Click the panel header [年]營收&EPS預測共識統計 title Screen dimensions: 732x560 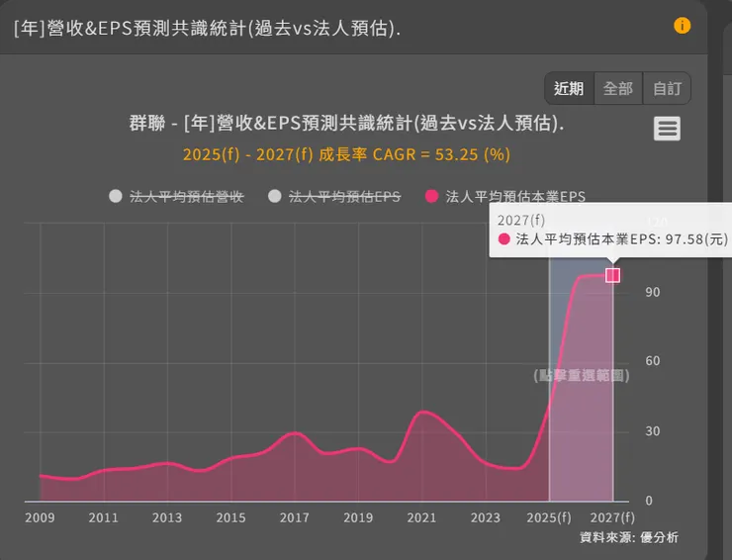coord(207,29)
